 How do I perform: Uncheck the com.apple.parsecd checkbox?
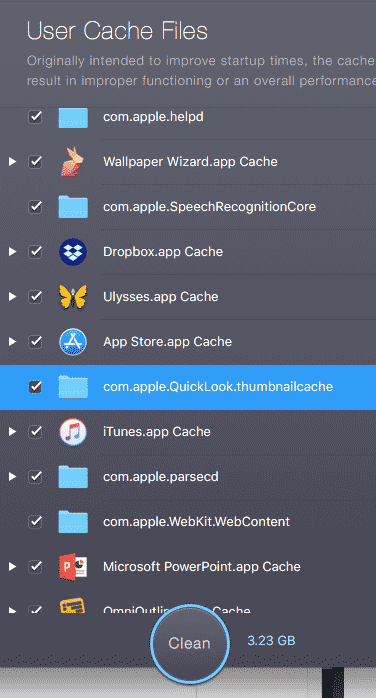pos(35,476)
